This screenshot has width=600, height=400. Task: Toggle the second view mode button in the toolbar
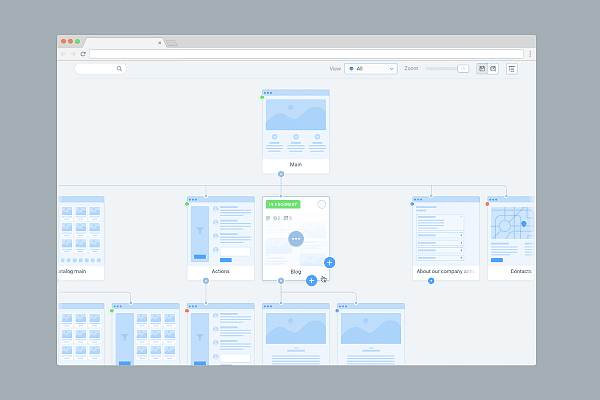[x=493, y=69]
